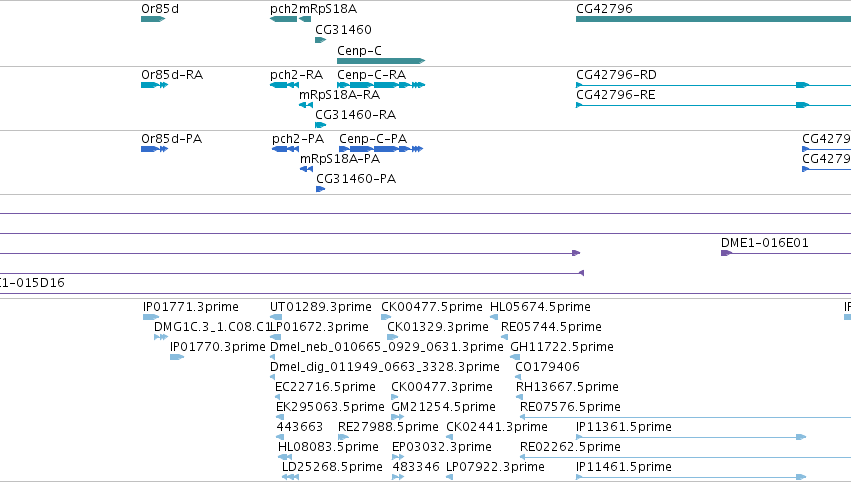
Task: Open EST IP11361.5prime
Action: coord(624,428)
